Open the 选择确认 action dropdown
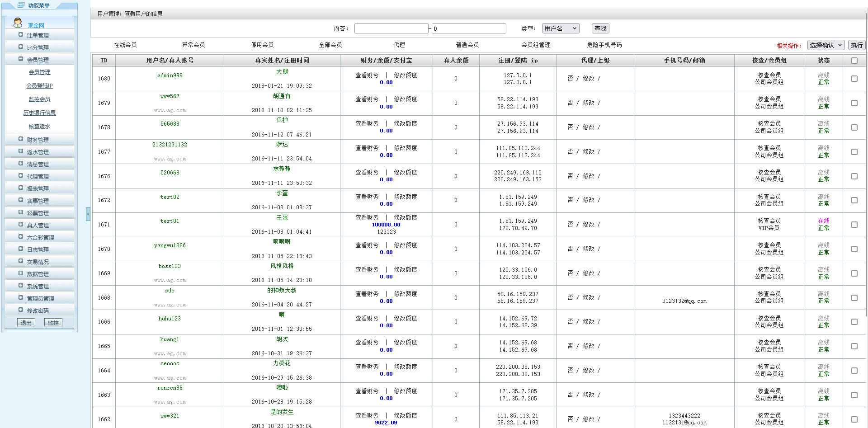Viewport: 868px width, 428px height. pyautogui.click(x=826, y=45)
